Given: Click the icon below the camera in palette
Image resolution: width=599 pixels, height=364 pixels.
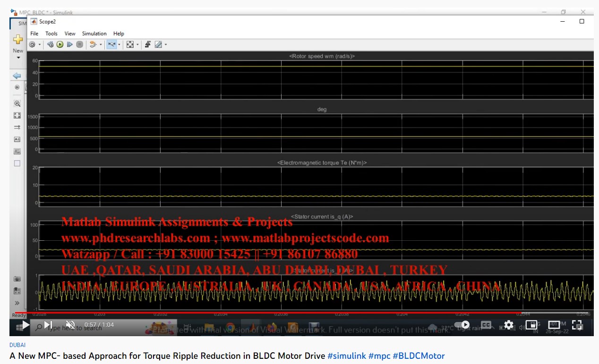Looking at the screenshot, I should tap(17, 291).
